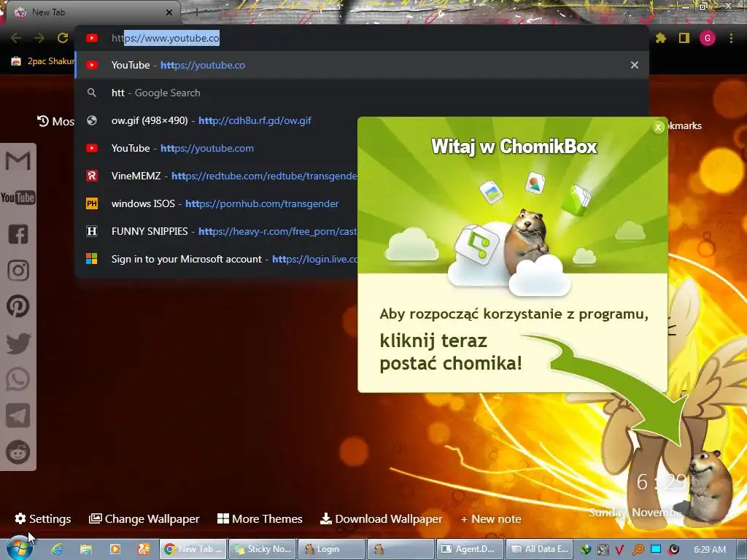The width and height of the screenshot is (747, 560).
Task: Click Change Wallpaper
Action: pyautogui.click(x=144, y=518)
